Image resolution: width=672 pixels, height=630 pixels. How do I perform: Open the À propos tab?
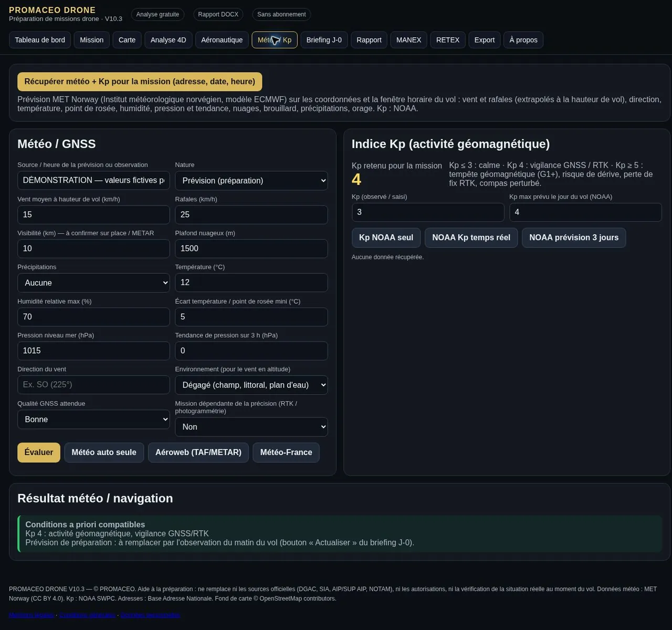click(523, 40)
